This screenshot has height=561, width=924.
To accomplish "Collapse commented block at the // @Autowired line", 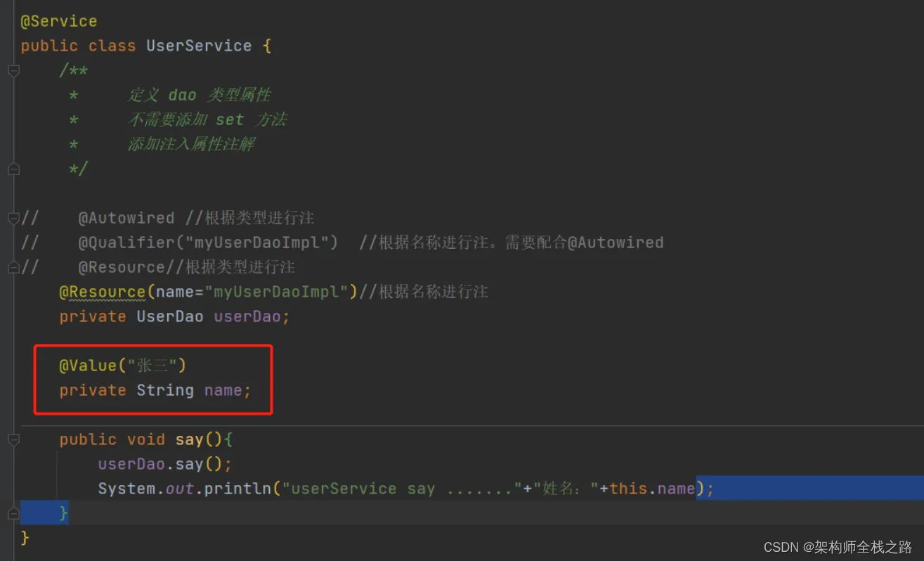I will point(13,218).
